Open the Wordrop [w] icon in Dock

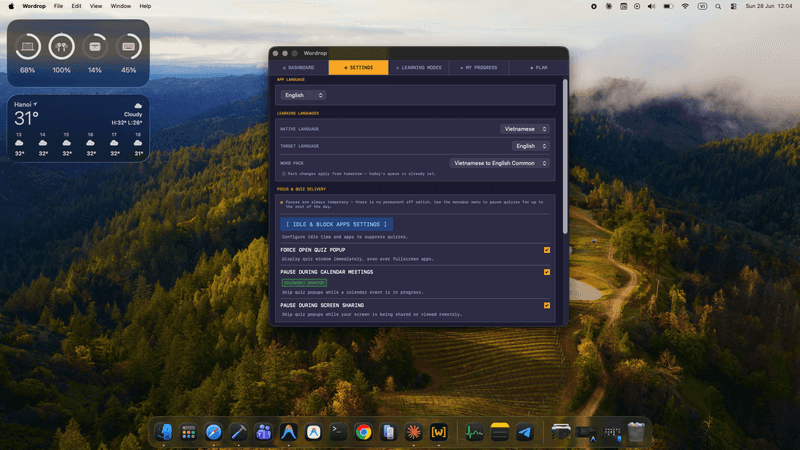pos(438,432)
